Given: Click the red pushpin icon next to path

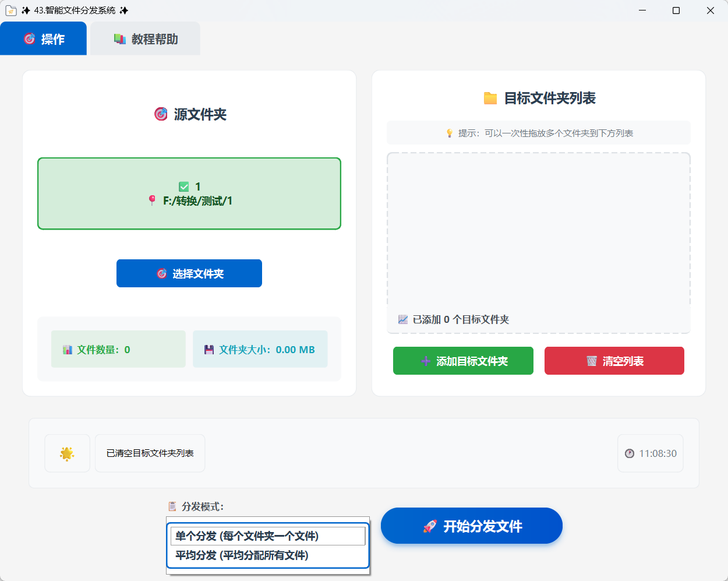Looking at the screenshot, I should point(152,200).
